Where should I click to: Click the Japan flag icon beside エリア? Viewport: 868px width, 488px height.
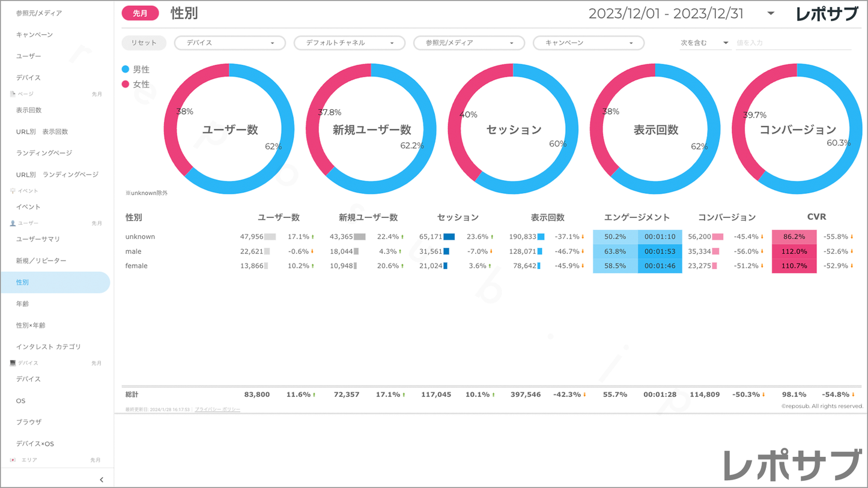[13, 460]
